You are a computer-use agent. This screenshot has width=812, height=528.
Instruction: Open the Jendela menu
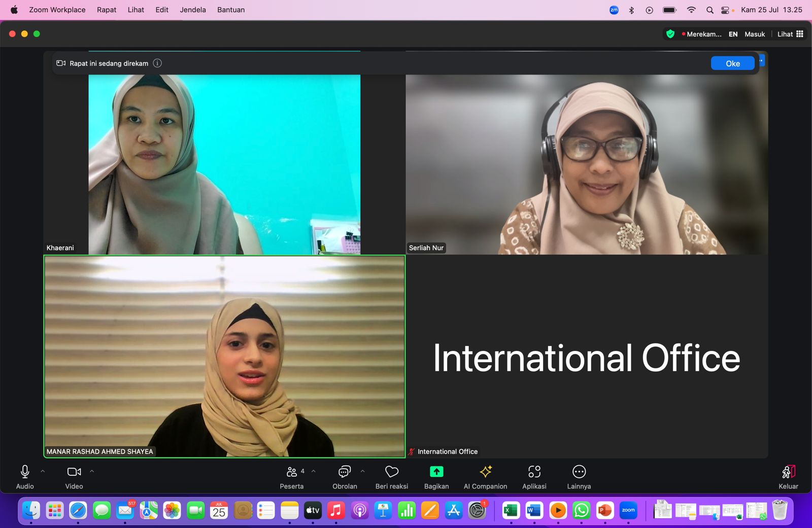[x=193, y=10]
